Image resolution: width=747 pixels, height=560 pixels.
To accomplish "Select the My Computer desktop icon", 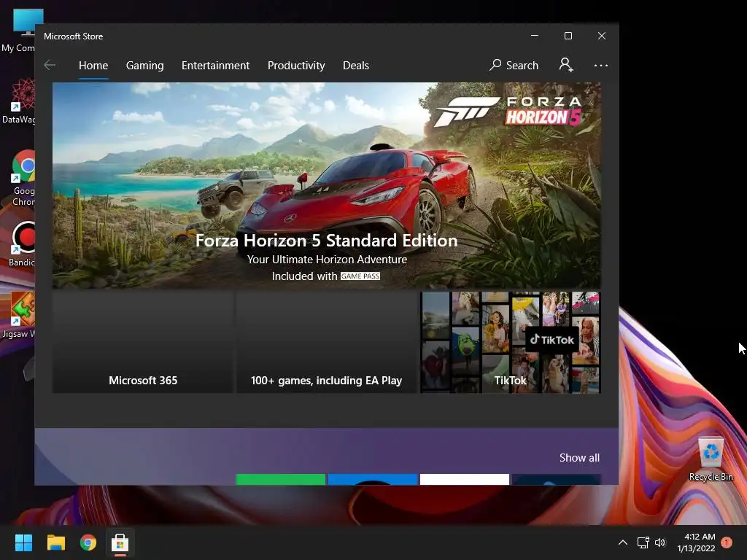I will tap(19, 31).
